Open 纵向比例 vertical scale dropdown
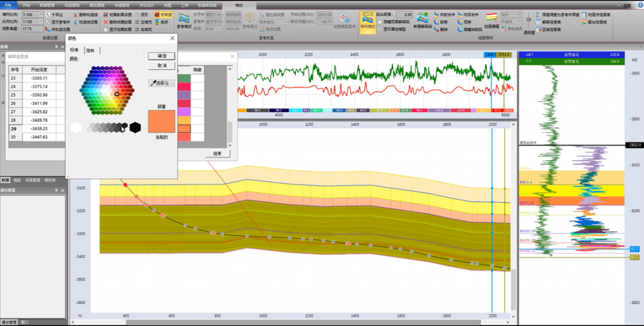This screenshot has width=644, height=326. [41, 22]
